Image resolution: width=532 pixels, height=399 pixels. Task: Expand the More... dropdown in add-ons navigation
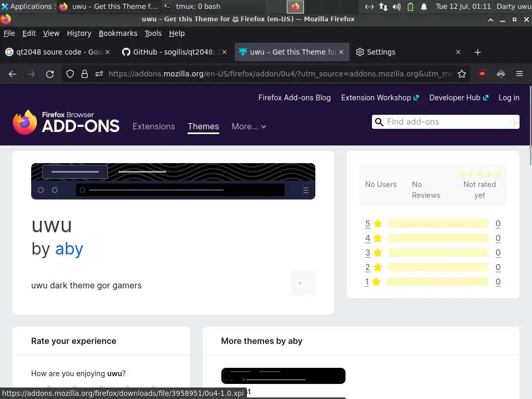(x=249, y=127)
